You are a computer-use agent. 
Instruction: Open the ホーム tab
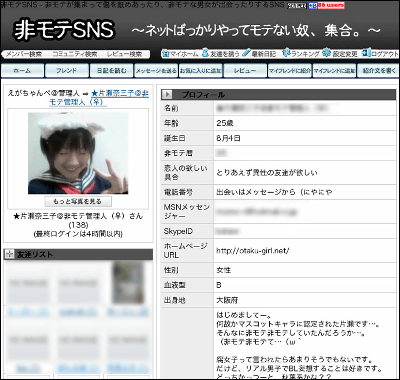pos(22,71)
